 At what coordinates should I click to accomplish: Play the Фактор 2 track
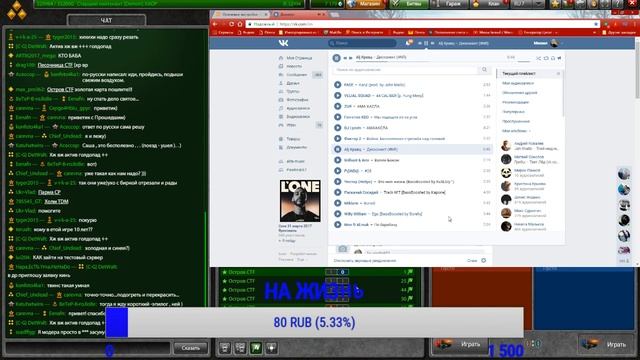pyautogui.click(x=338, y=139)
